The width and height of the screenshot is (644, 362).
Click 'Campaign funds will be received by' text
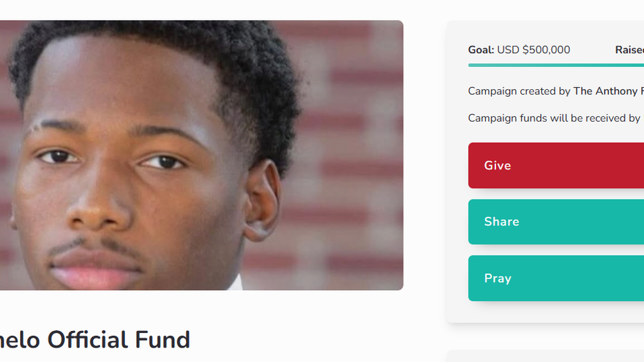[x=554, y=118]
